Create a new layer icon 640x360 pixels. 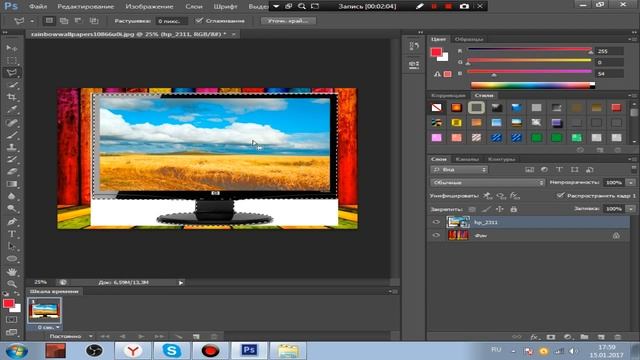coord(601,337)
